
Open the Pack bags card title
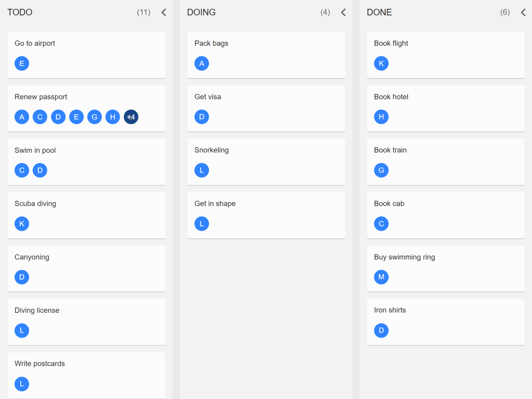pos(211,44)
